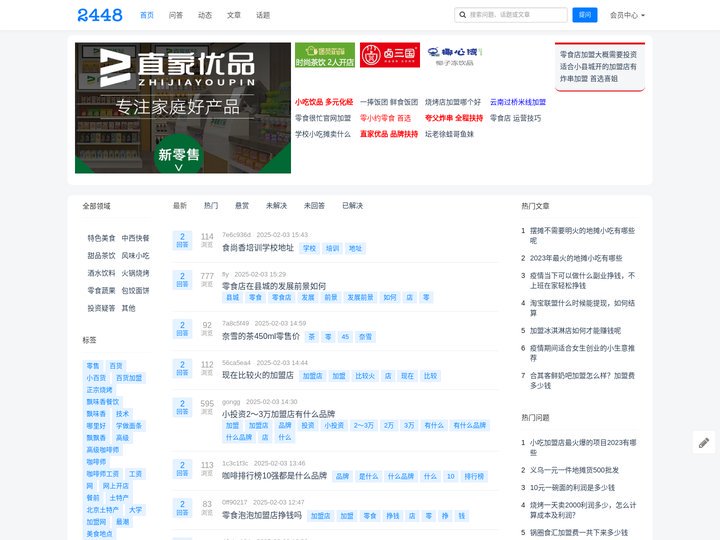Open question 咖啡排行榜10强都是什么品牌
Image resolution: width=720 pixels, height=540 pixels.
pyautogui.click(x=275, y=476)
